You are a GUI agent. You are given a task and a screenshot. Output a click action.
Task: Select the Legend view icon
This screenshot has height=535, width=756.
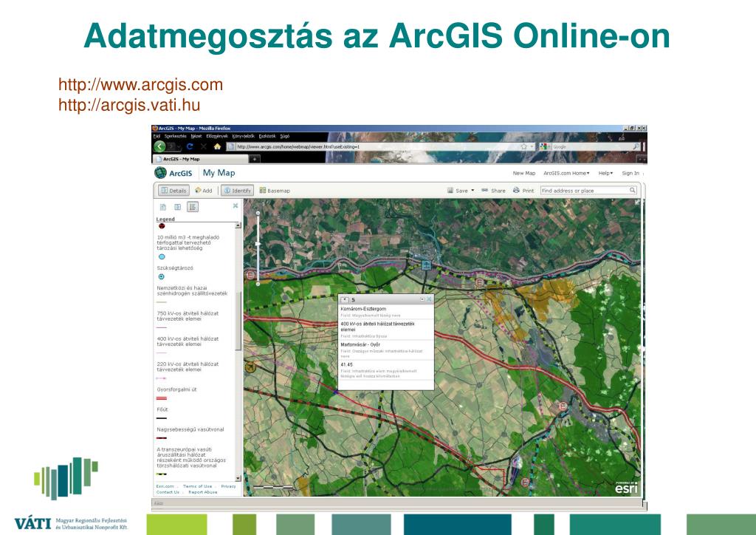pos(193,207)
